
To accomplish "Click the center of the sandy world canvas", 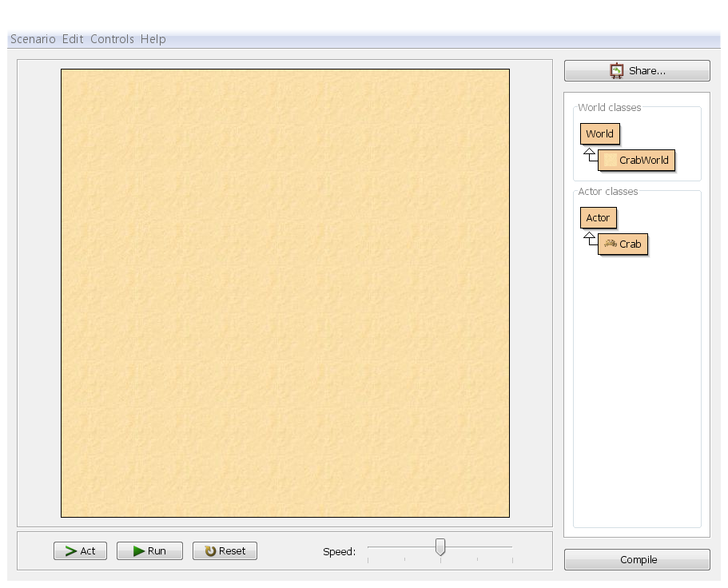I will [285, 293].
